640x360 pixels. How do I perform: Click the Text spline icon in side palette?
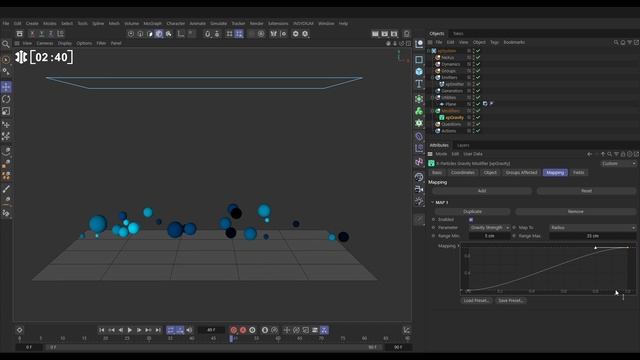coord(419,84)
